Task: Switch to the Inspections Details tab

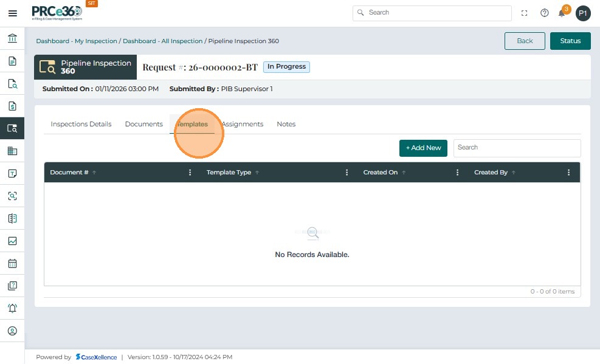Action: point(81,124)
